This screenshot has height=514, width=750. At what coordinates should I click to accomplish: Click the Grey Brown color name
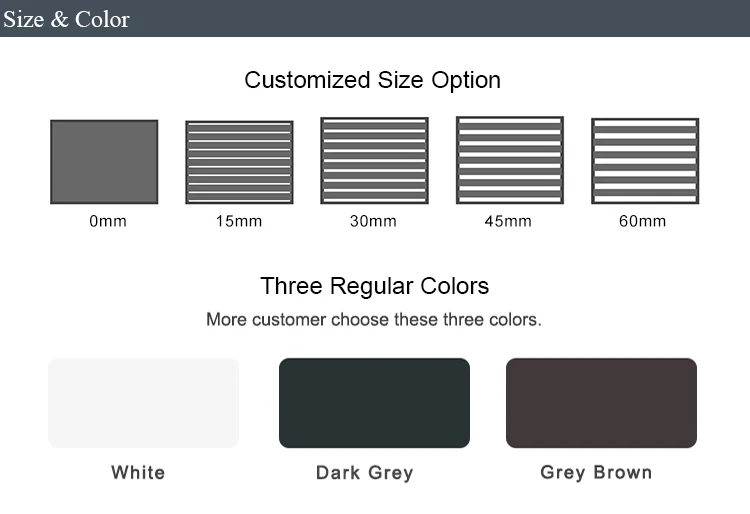[596, 472]
